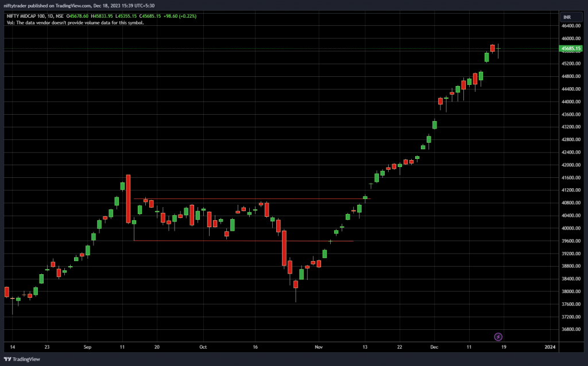Click the 2024 label on time axis
This screenshot has width=588, height=366.
point(550,347)
